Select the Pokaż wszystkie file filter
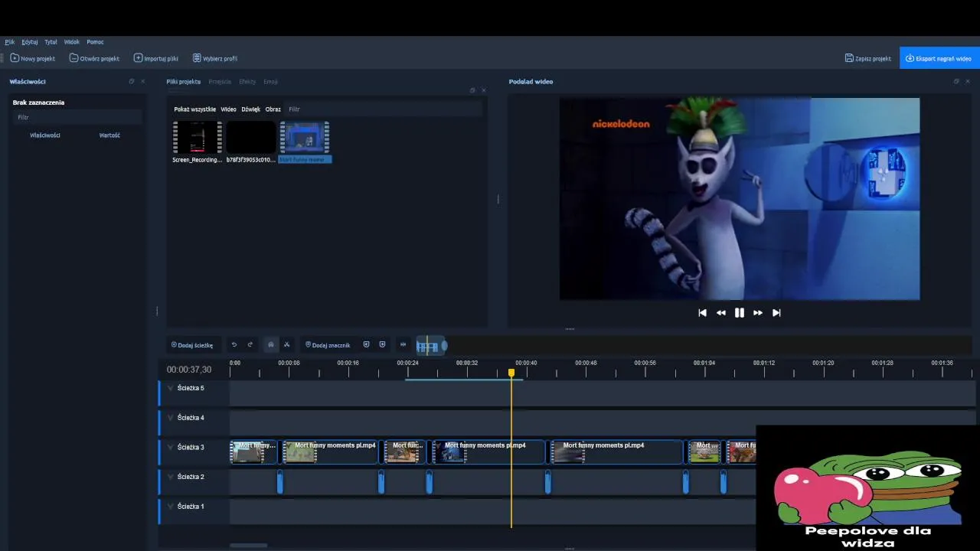 pos(194,109)
